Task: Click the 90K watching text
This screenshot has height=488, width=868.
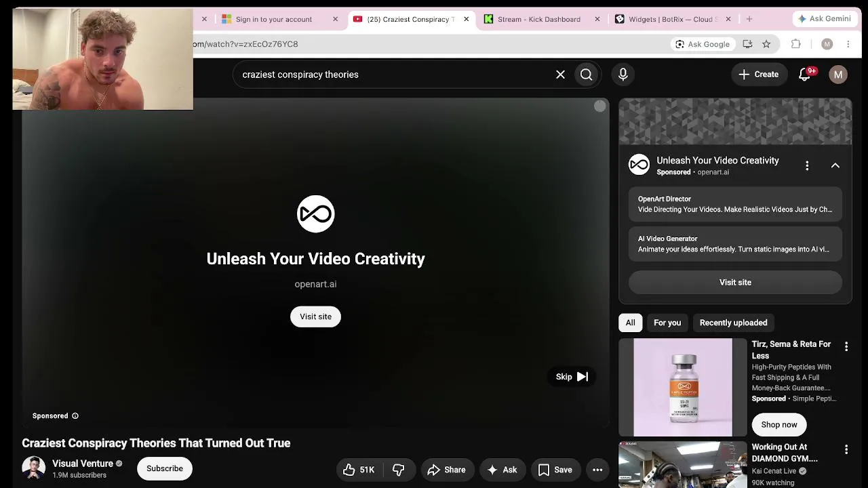Action: point(773,483)
